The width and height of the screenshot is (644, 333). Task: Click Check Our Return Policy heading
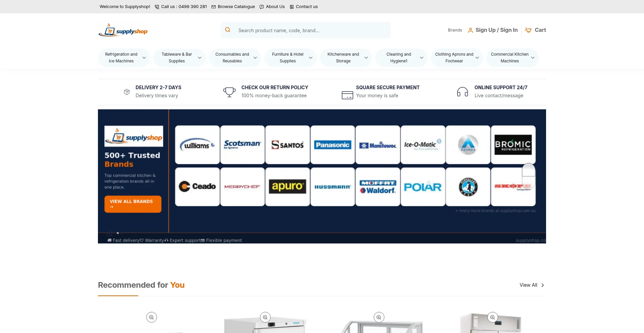(x=275, y=88)
